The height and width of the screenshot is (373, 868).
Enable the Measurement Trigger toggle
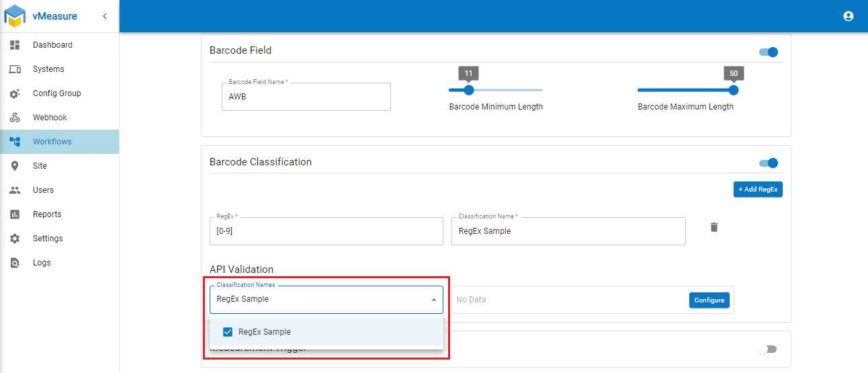coord(767,349)
